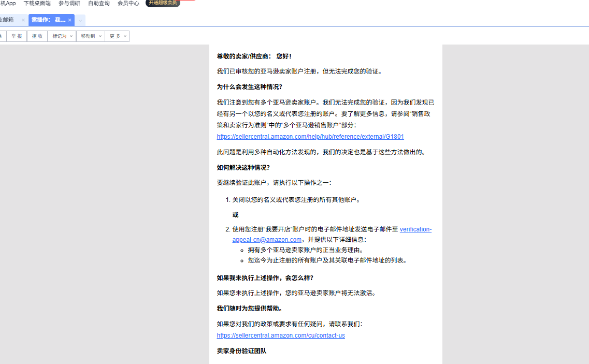Click the 举报 button
The image size is (589, 364).
pos(17,36)
